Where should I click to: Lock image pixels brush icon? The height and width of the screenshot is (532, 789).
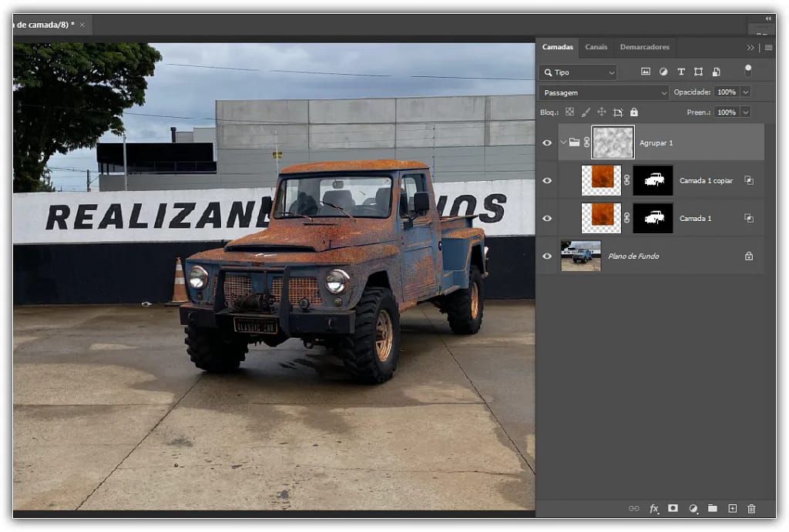[x=586, y=112]
